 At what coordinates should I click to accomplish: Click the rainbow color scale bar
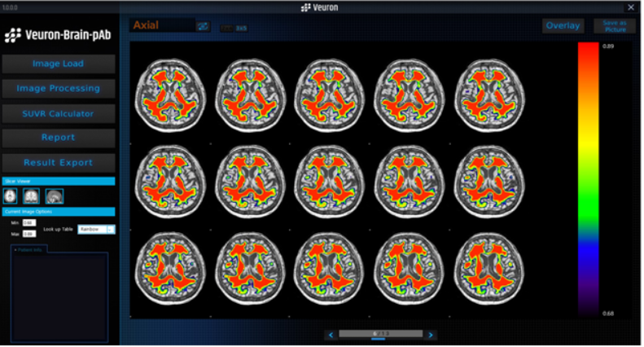pyautogui.click(x=588, y=179)
